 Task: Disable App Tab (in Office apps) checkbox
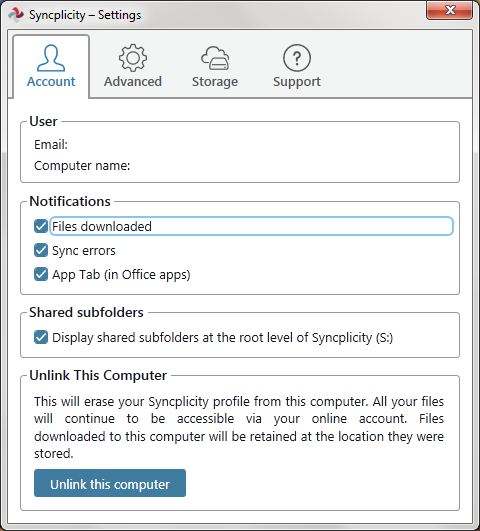pos(41,274)
